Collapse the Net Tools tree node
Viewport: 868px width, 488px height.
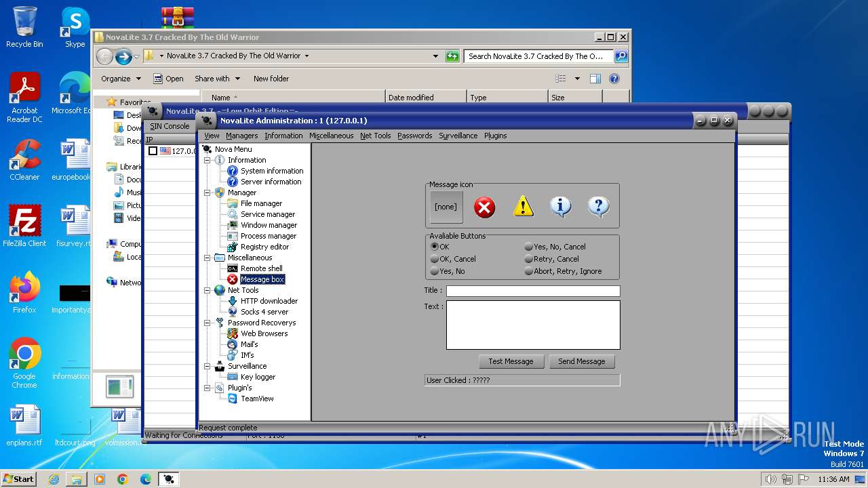point(208,290)
